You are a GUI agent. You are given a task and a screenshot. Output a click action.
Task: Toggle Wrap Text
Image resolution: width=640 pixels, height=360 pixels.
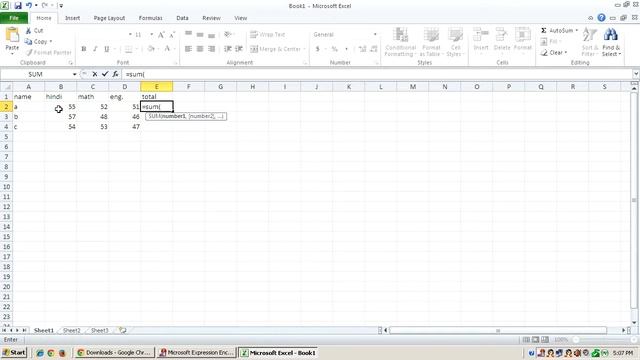point(267,35)
